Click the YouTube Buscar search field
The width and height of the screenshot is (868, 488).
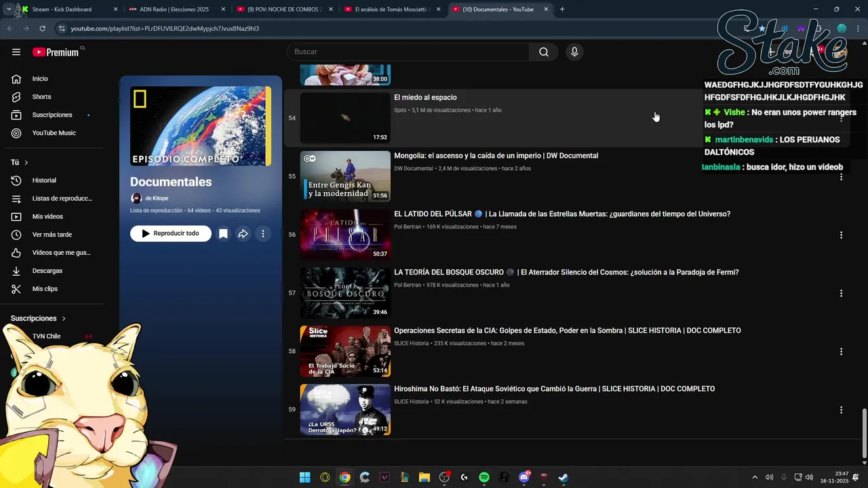(408, 52)
